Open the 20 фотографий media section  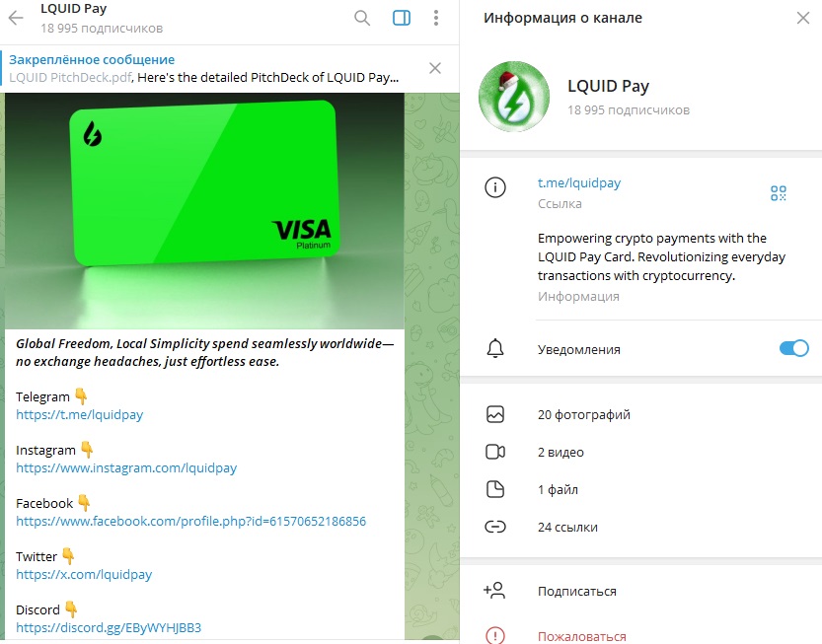pyautogui.click(x=640, y=414)
